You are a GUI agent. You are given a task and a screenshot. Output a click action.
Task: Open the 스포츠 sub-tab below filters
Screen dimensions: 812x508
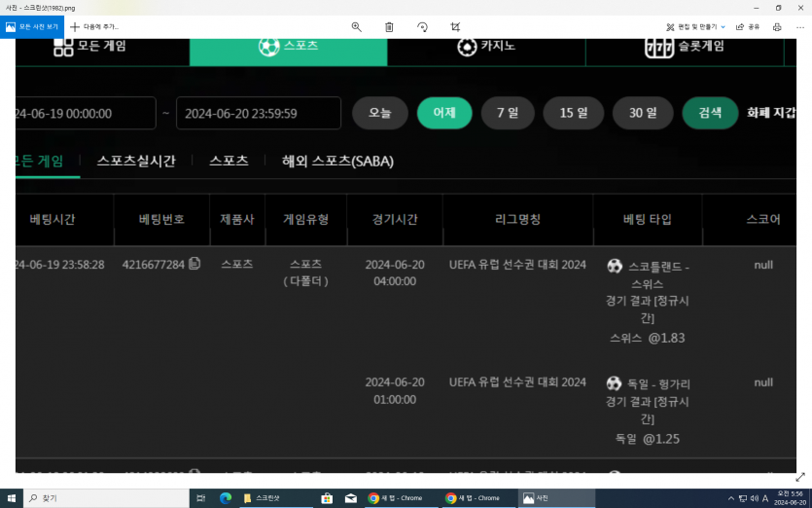click(x=229, y=162)
